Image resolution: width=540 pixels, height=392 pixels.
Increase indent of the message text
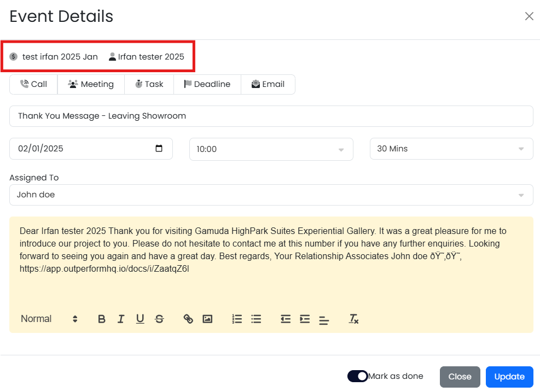[x=305, y=319]
